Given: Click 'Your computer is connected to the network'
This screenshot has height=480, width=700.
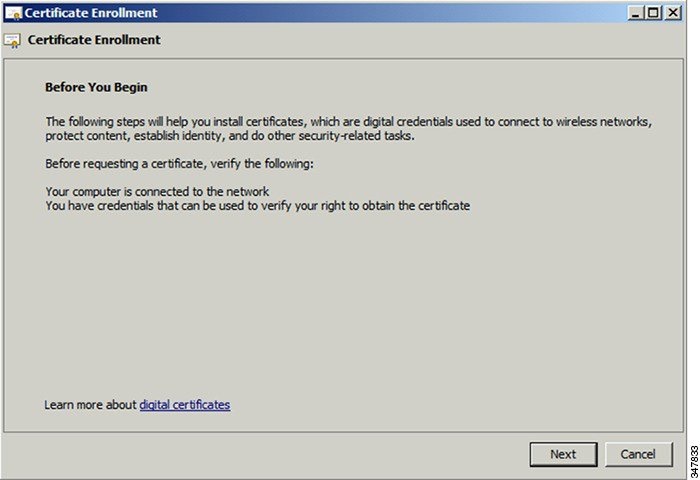Looking at the screenshot, I should tap(157, 191).
